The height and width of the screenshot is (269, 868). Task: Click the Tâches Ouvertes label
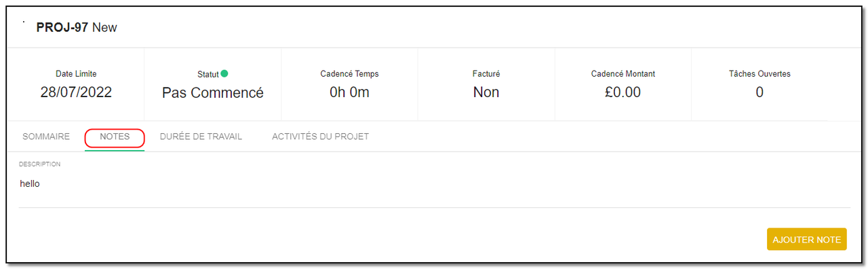[x=759, y=74]
